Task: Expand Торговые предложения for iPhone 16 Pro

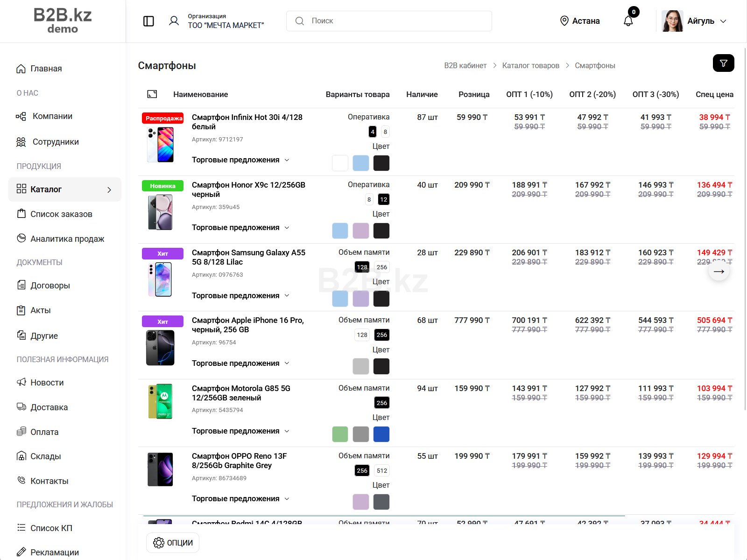Action: tap(240, 364)
